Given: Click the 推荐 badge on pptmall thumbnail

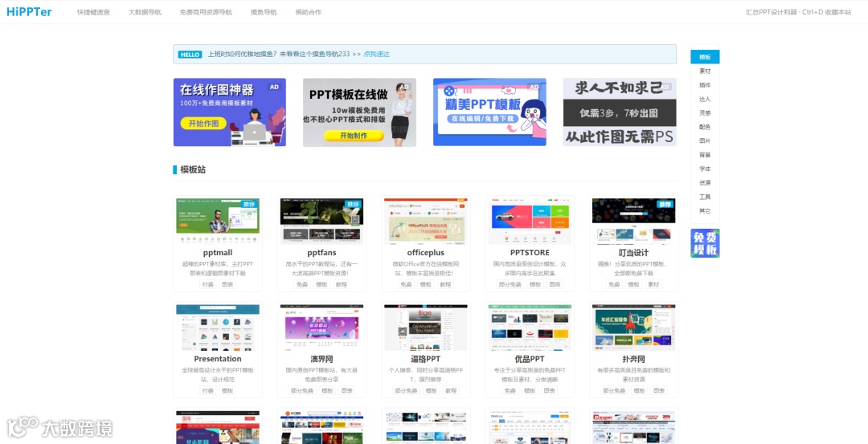Looking at the screenshot, I should 250,204.
